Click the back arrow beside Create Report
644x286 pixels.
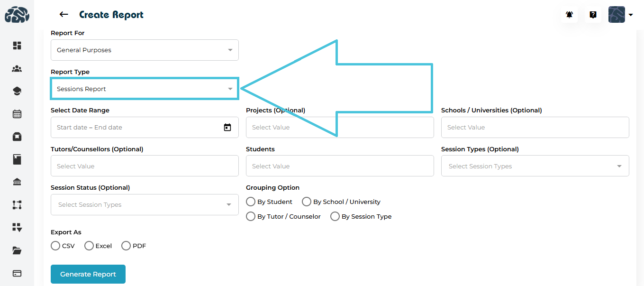click(63, 15)
